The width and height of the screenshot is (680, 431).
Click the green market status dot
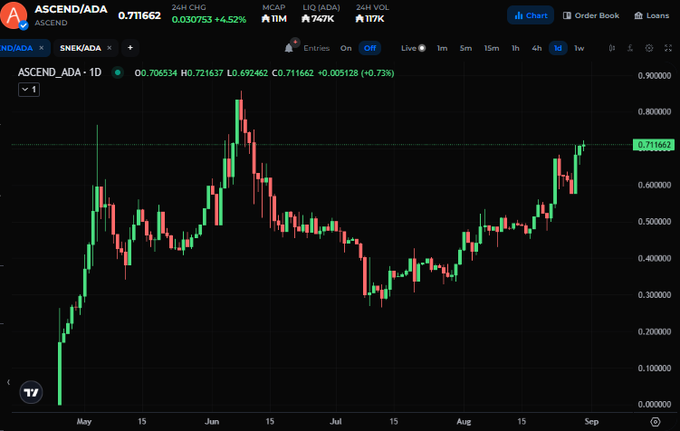[117, 72]
